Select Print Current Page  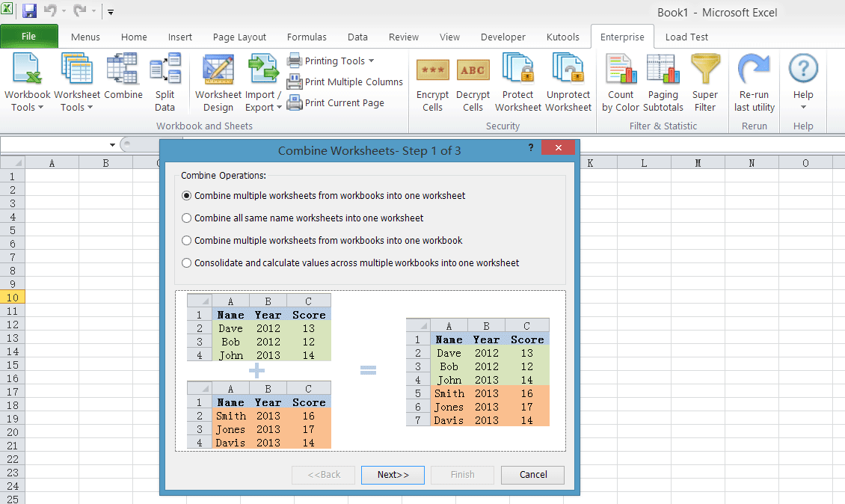[335, 102]
